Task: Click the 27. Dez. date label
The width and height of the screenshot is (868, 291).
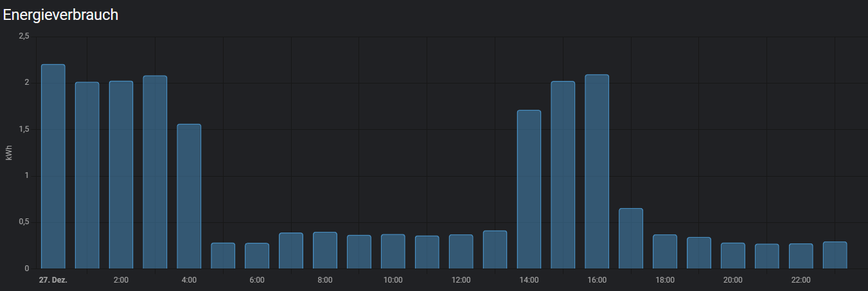Action: pyautogui.click(x=53, y=280)
